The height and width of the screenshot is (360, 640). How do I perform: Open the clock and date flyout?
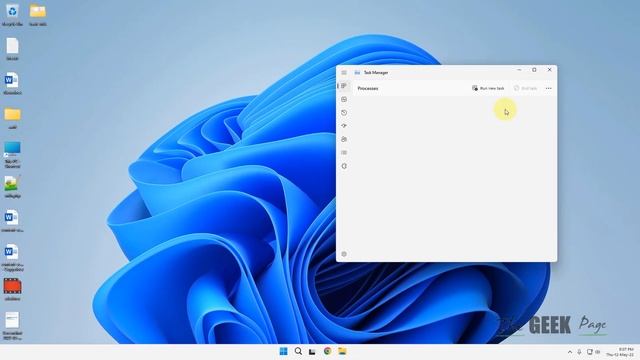coord(620,352)
